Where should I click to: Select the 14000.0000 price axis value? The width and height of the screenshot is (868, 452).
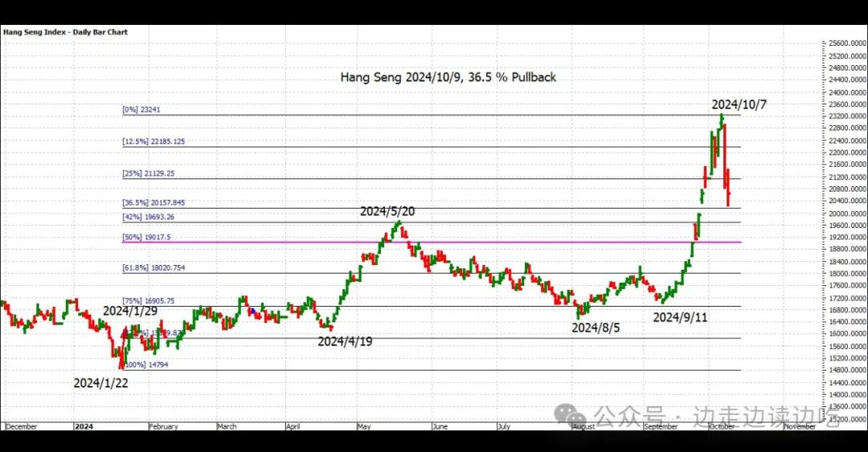pyautogui.click(x=848, y=395)
